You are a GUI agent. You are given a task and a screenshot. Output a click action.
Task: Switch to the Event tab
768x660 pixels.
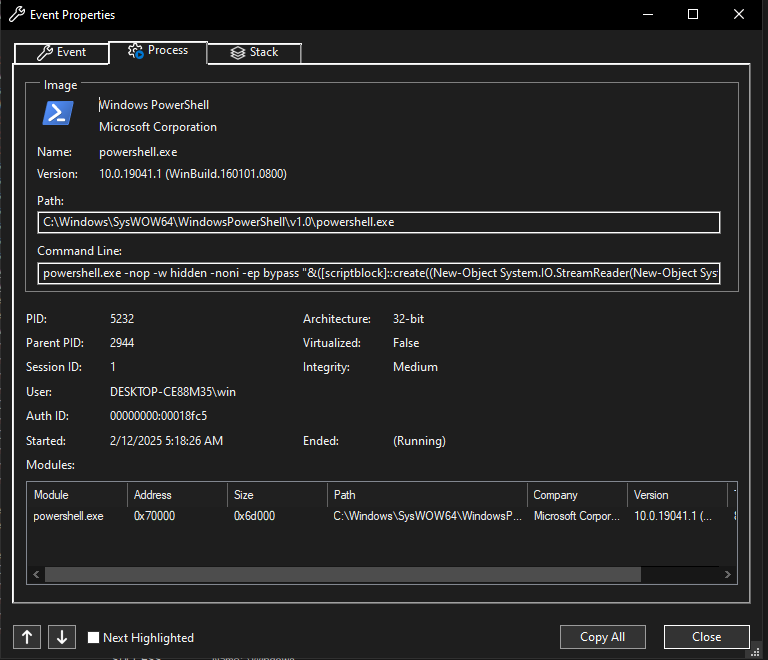(x=61, y=52)
